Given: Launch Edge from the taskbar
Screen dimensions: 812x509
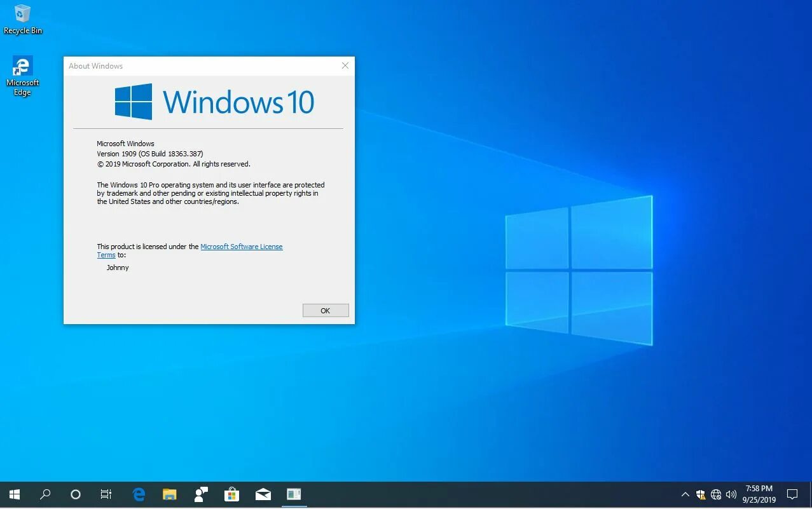Looking at the screenshot, I should tap(139, 494).
